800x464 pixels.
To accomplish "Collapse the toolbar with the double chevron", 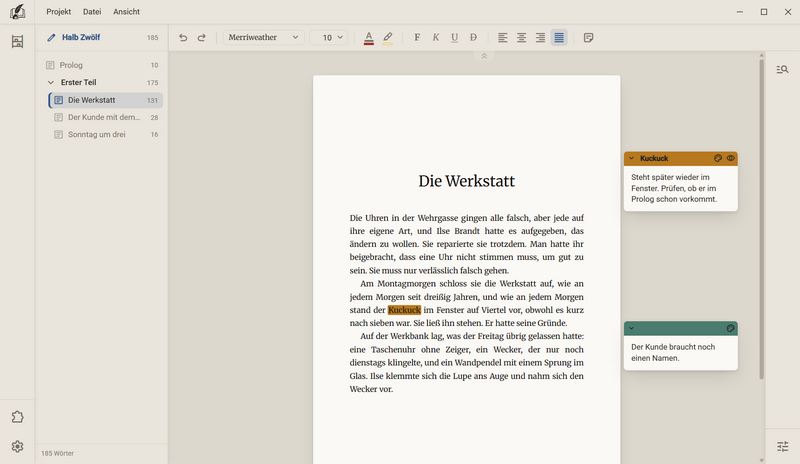I will click(484, 56).
